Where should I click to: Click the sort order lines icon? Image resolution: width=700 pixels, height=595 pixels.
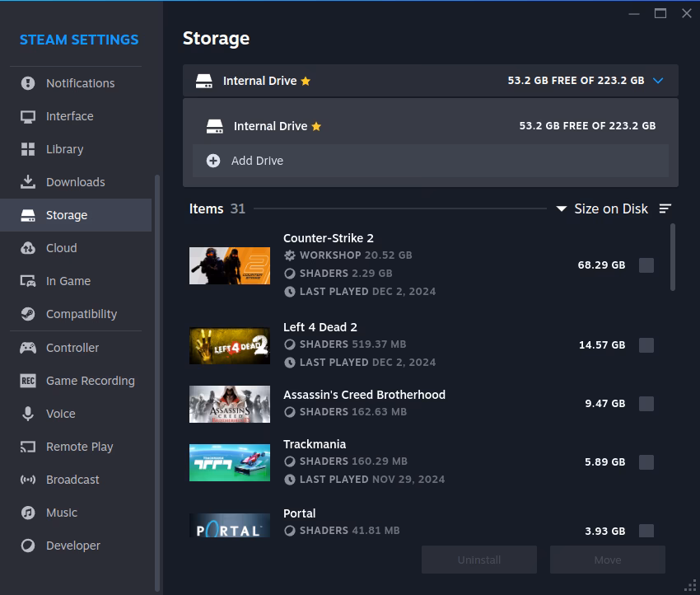point(665,208)
